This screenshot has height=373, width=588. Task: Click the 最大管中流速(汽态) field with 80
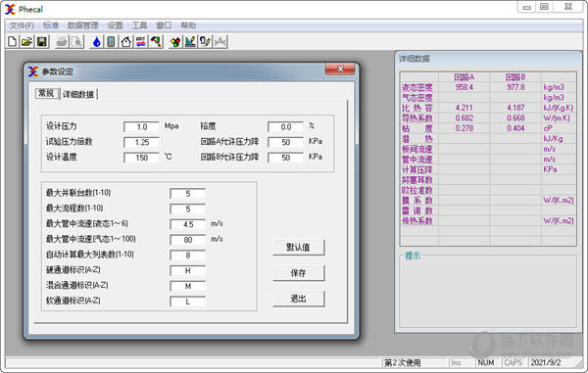[187, 239]
